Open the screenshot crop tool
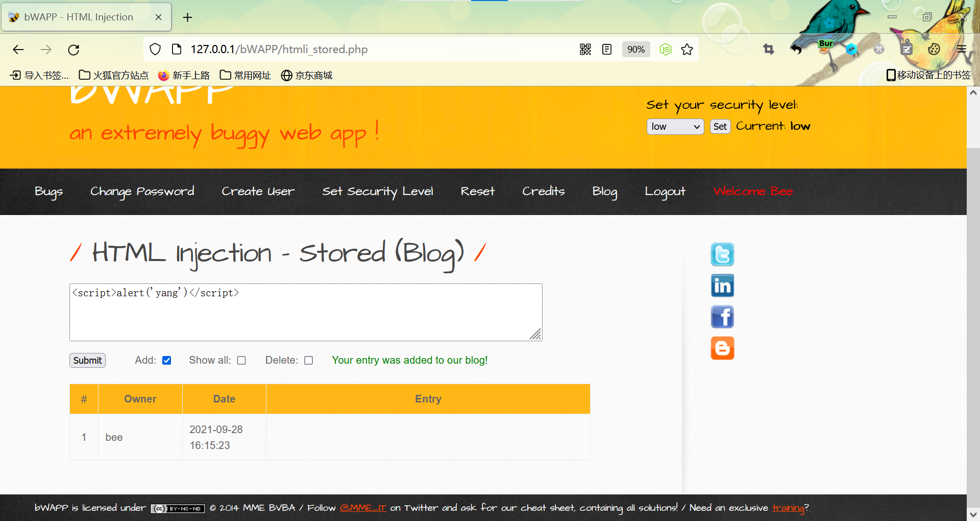 pyautogui.click(x=769, y=50)
